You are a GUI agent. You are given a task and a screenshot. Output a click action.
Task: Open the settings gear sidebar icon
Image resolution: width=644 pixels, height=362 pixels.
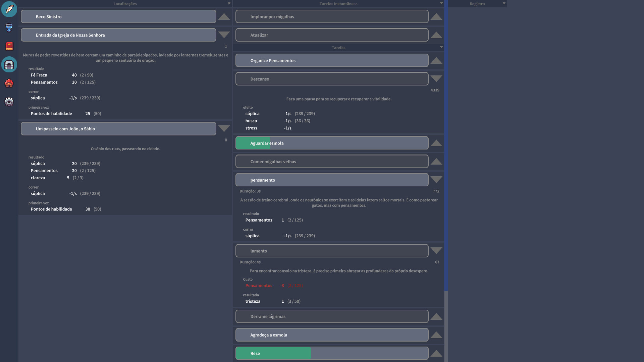point(9,101)
